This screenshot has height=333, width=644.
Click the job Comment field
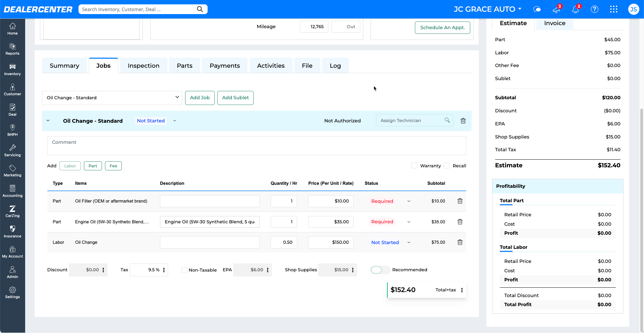257,146
